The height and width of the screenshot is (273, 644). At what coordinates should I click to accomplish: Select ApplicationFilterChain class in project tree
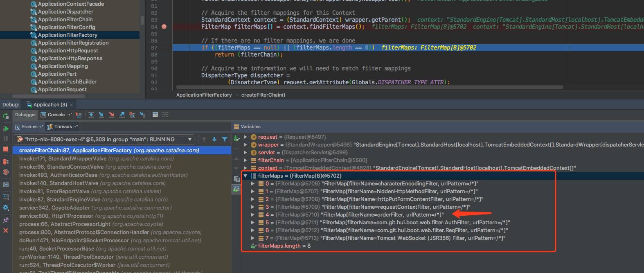[x=65, y=20]
